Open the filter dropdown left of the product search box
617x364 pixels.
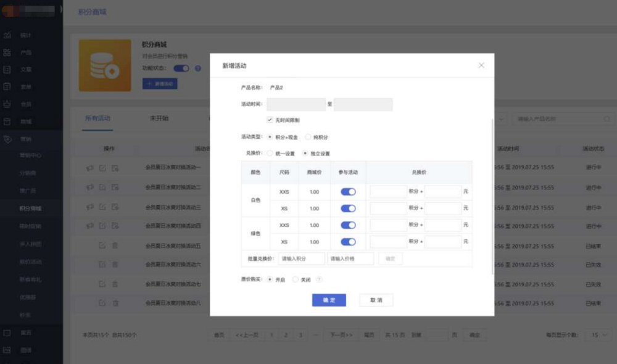(500, 118)
